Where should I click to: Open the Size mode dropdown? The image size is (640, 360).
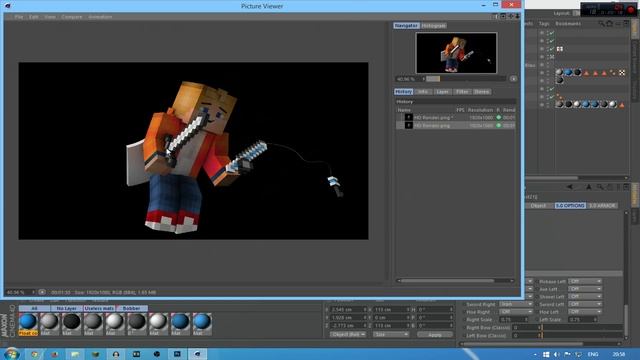click(x=391, y=334)
